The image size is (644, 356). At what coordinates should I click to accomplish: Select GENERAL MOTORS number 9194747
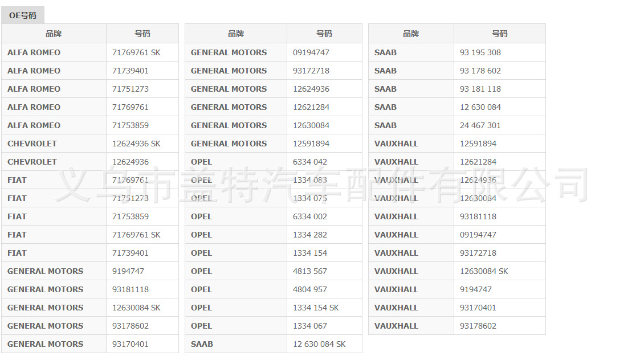(x=128, y=271)
